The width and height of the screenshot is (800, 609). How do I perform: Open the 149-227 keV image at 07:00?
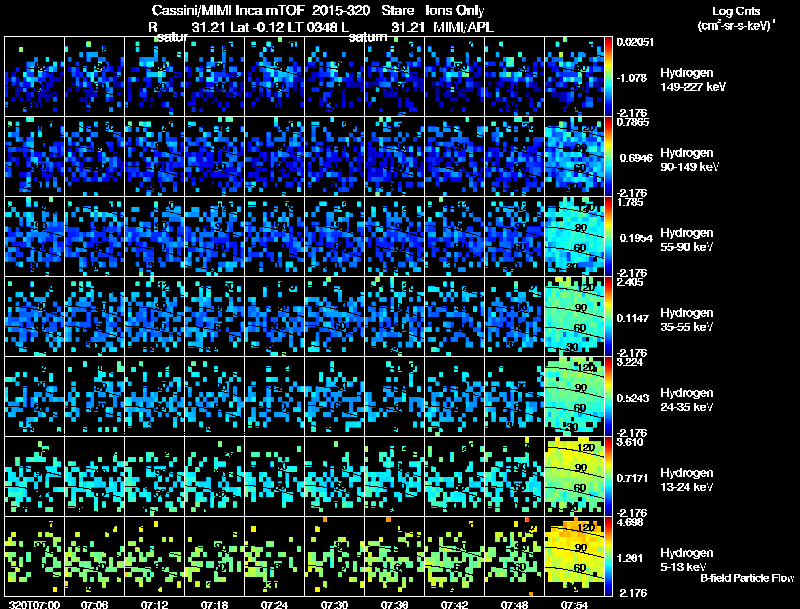pyautogui.click(x=34, y=77)
